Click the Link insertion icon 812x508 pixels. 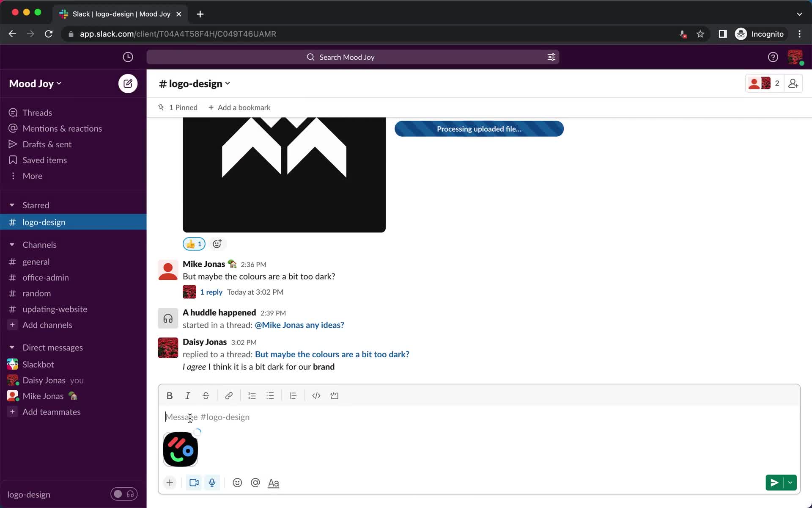pos(228,396)
